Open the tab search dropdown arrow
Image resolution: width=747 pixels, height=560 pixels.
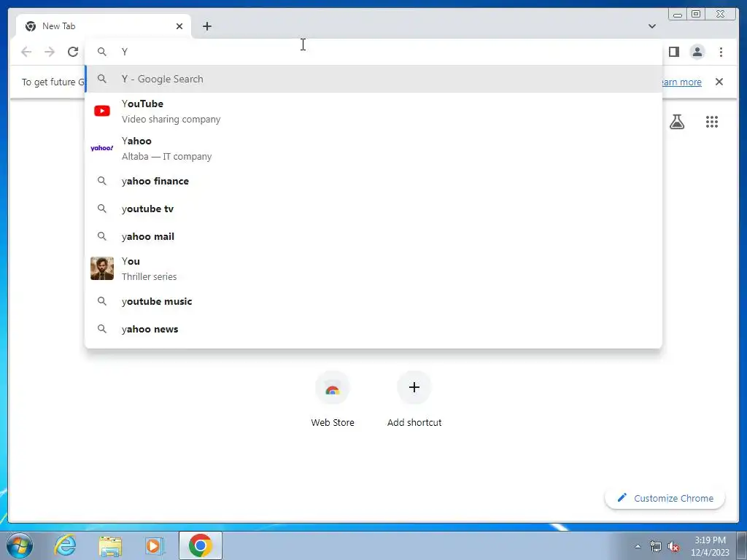click(x=651, y=26)
